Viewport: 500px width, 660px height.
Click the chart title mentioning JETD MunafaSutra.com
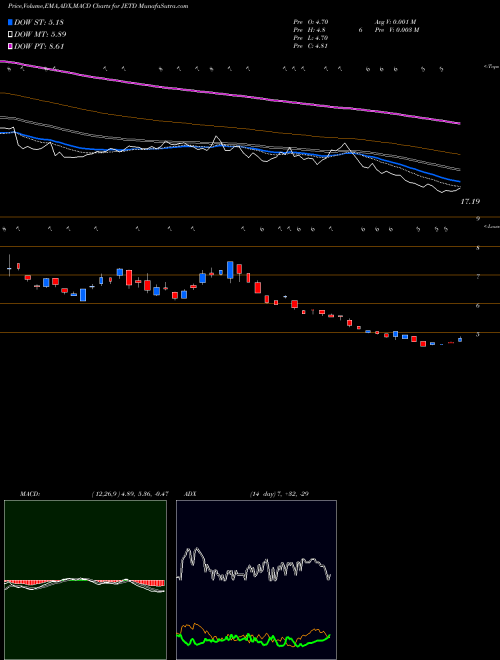[x=98, y=6]
